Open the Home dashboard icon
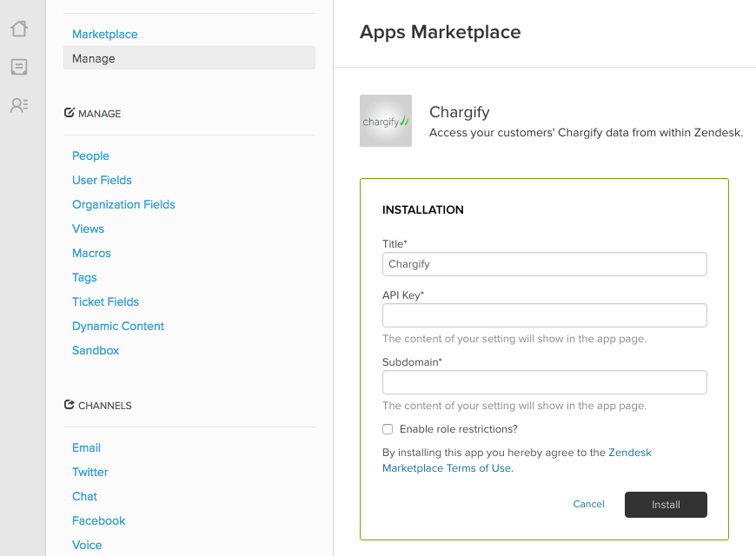Viewport: 756px width, 556px height. (x=19, y=29)
